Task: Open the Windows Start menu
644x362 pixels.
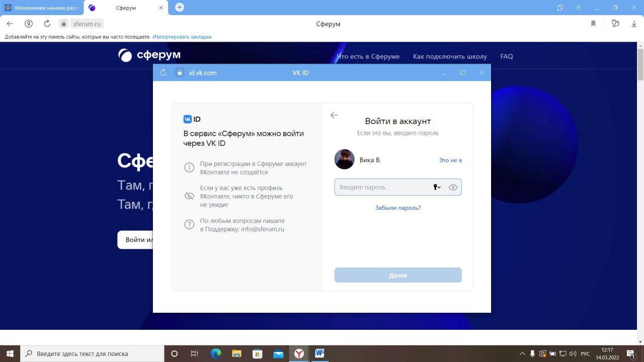Action: pos(10,353)
